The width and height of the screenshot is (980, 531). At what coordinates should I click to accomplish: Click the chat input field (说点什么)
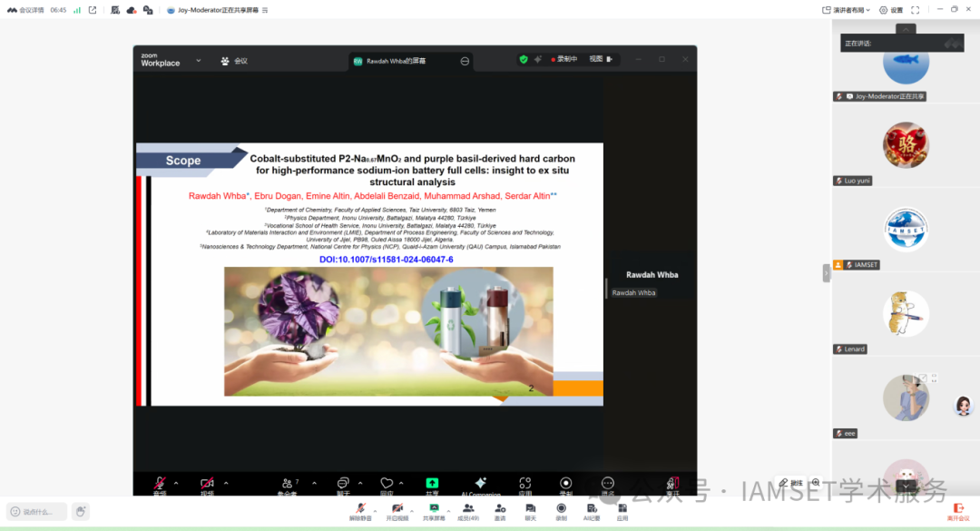[x=36, y=511]
